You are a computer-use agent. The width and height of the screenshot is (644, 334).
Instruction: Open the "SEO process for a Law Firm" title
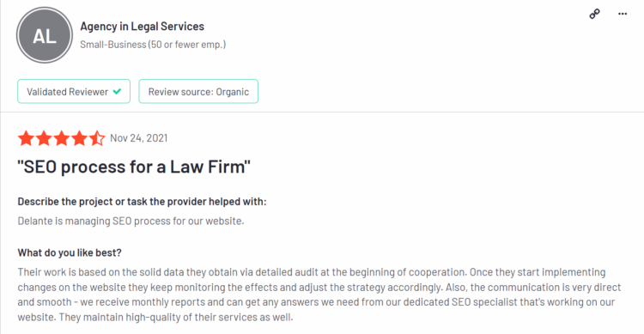pyautogui.click(x=134, y=167)
